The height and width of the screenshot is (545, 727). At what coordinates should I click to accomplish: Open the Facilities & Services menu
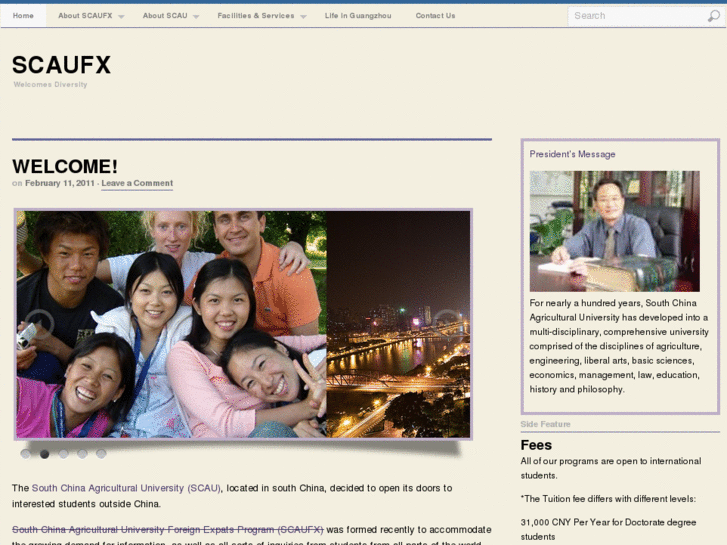click(256, 16)
